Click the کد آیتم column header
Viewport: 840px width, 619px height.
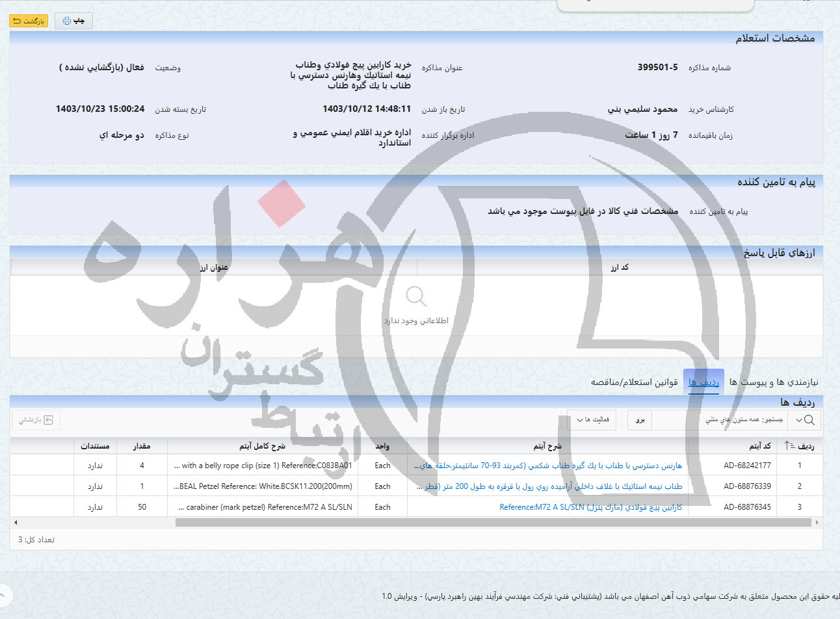[x=759, y=446]
